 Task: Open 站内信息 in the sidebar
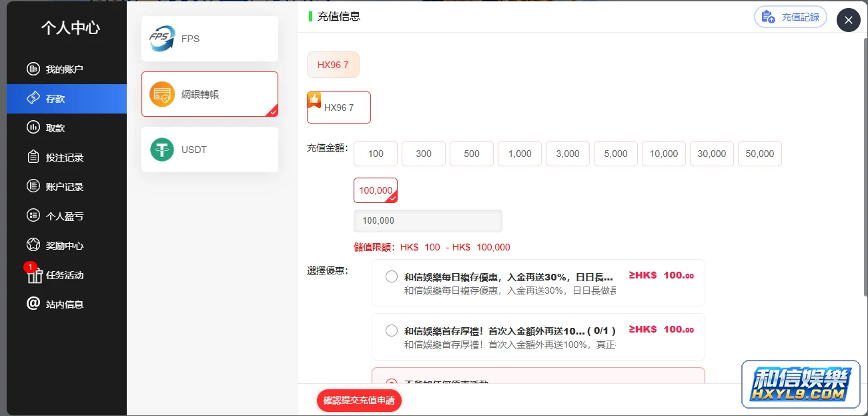[67, 304]
